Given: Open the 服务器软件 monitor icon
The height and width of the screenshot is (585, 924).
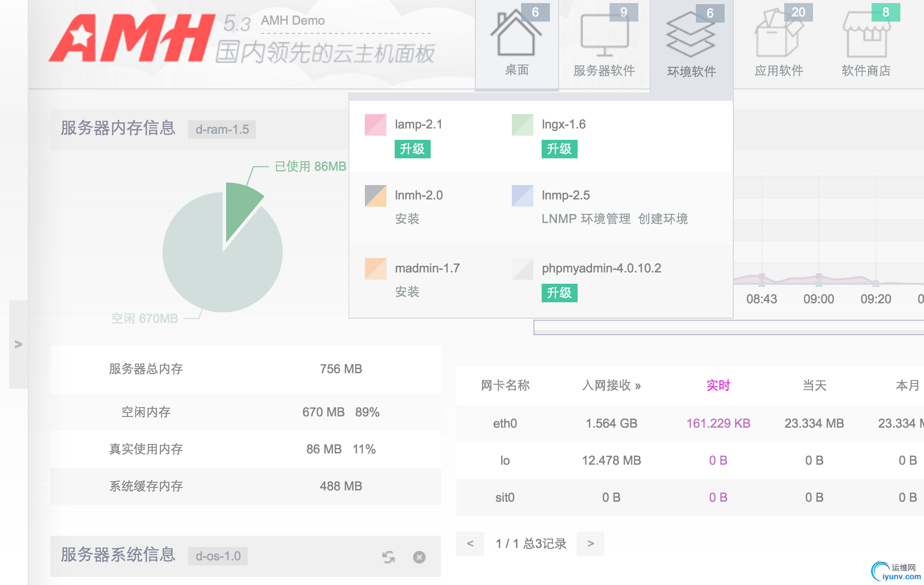Looking at the screenshot, I should coord(604,36).
